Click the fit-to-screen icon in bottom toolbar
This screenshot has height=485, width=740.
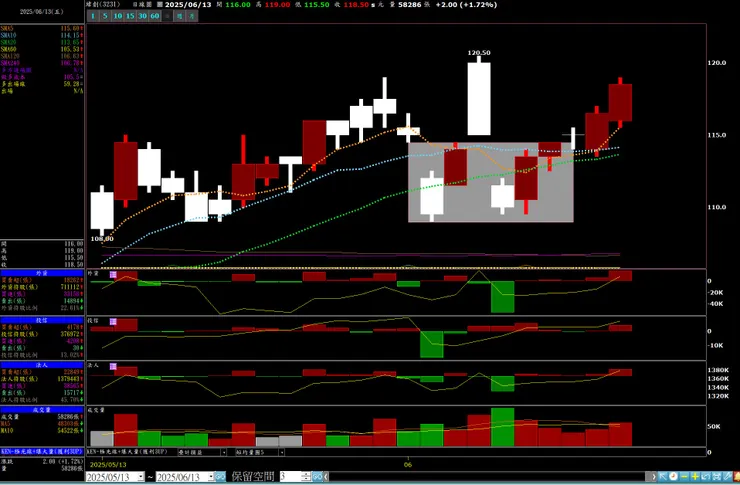click(x=717, y=477)
